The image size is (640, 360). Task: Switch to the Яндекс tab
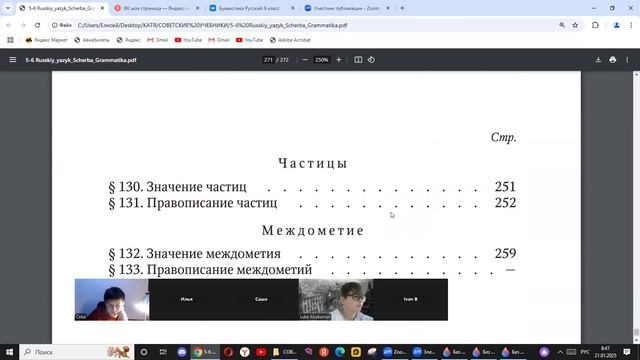click(157, 8)
